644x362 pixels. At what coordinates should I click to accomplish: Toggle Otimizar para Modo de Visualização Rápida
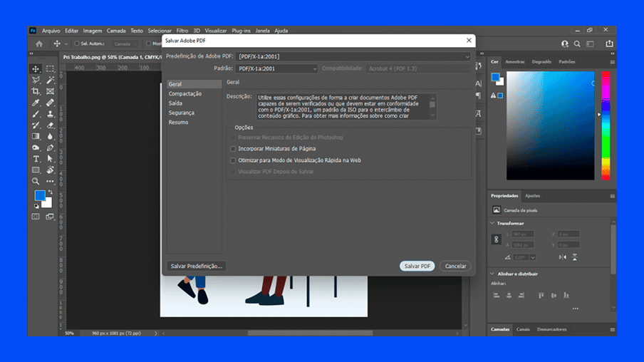pyautogui.click(x=233, y=160)
